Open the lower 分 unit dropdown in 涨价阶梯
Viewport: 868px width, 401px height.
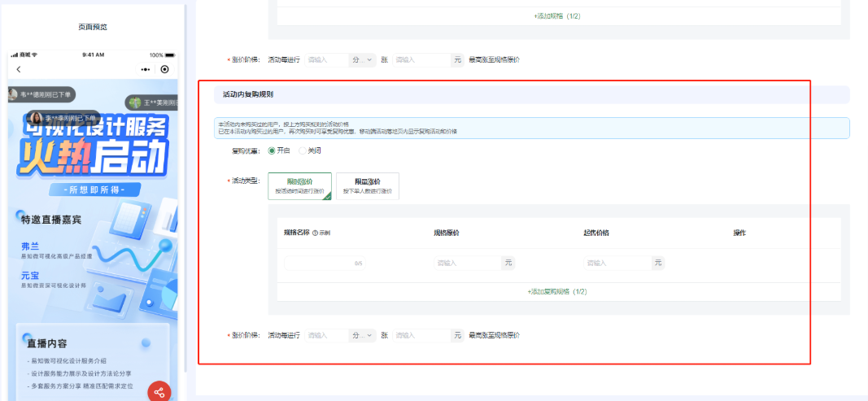(361, 335)
